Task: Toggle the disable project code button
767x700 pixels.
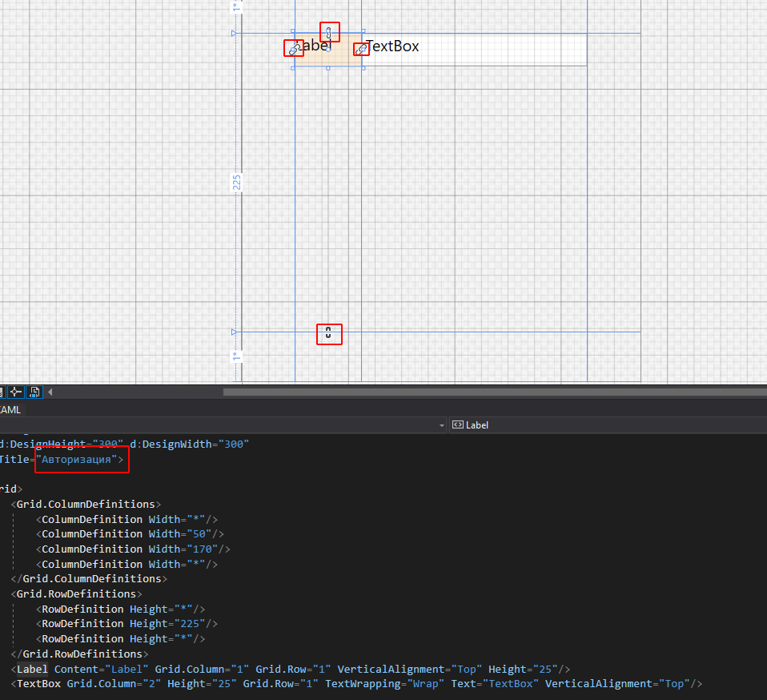Action: click(34, 392)
